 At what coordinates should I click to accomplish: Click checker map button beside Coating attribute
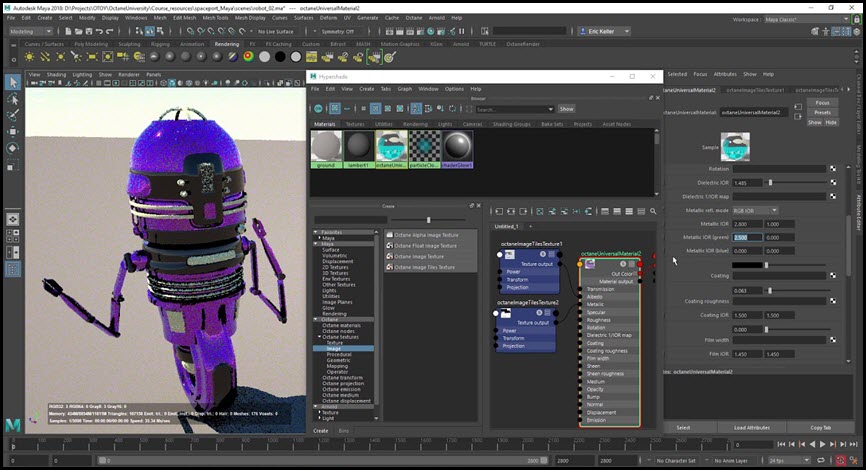click(833, 275)
